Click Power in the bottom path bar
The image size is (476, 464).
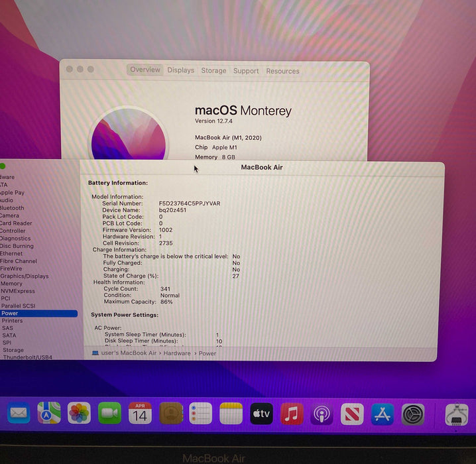tap(208, 353)
